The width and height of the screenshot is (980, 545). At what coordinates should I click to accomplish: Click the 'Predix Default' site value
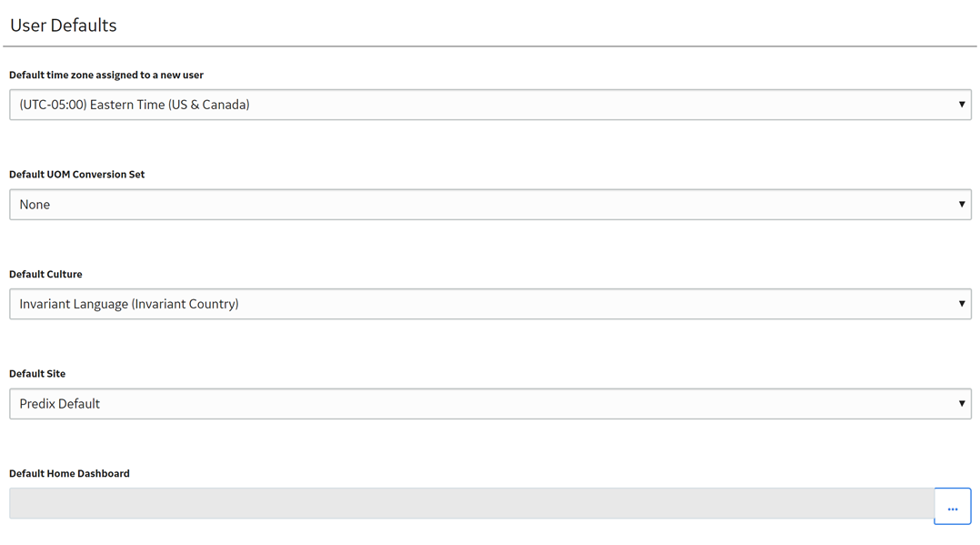59,404
